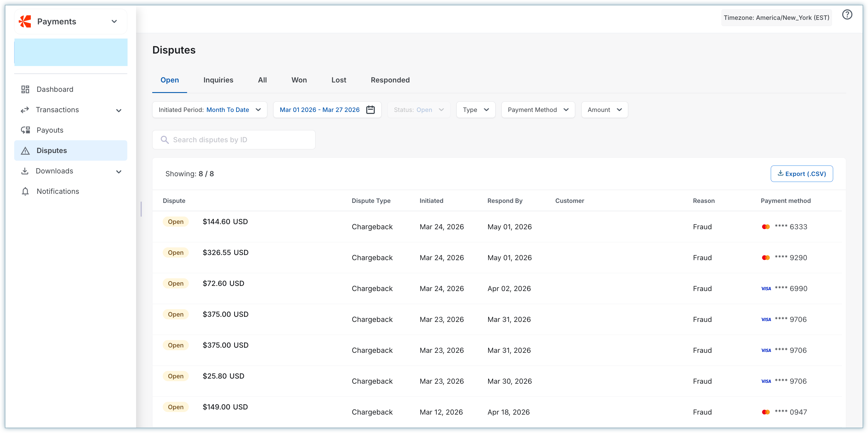Open the Type filter dropdown
The width and height of the screenshot is (868, 433).
[475, 110]
